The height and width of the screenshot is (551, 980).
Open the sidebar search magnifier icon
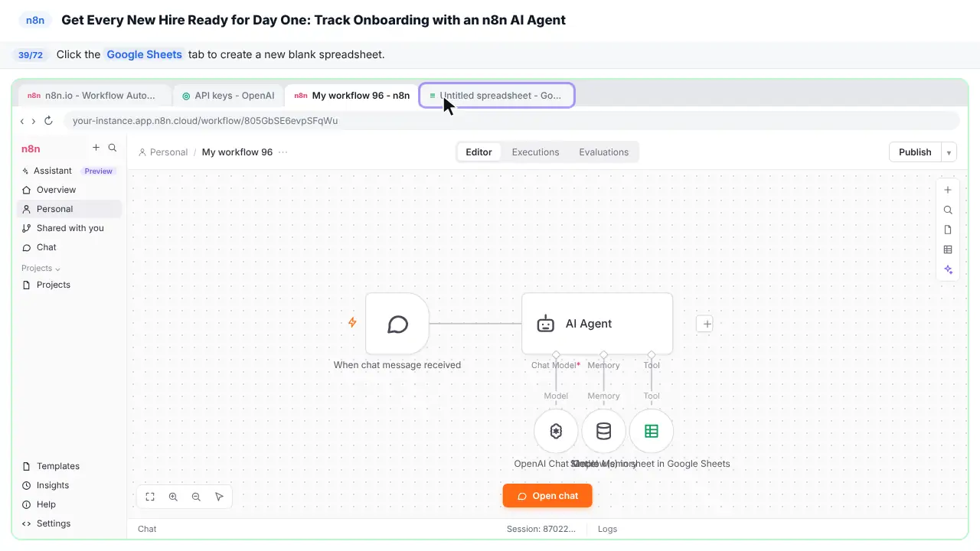point(113,148)
